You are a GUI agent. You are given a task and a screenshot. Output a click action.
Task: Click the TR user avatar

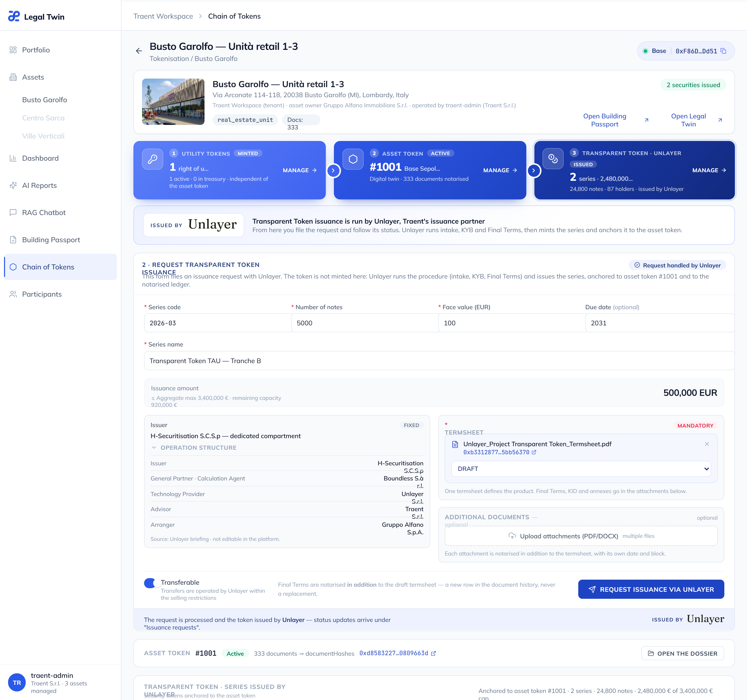[17, 683]
